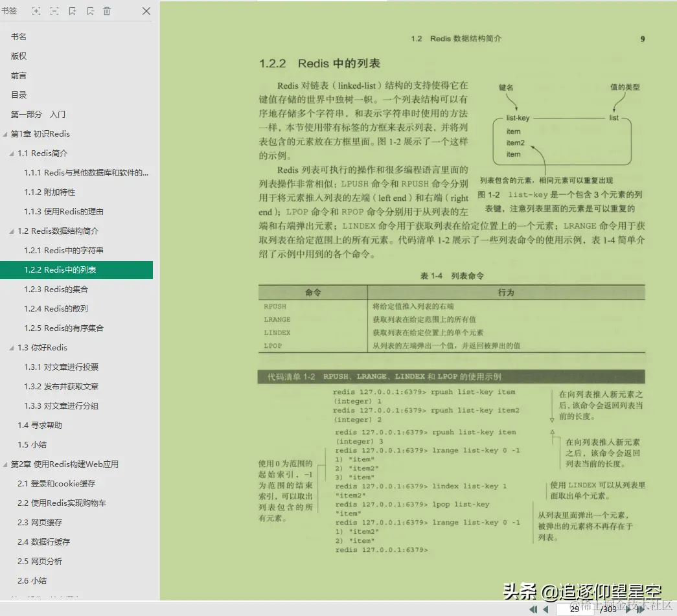Click the LPOP cell in the command table
The height and width of the screenshot is (616, 677).
coord(273,346)
